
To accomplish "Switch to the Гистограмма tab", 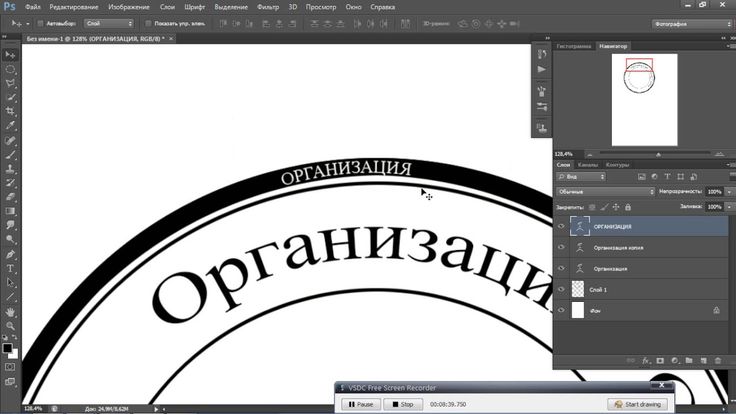I will point(574,46).
